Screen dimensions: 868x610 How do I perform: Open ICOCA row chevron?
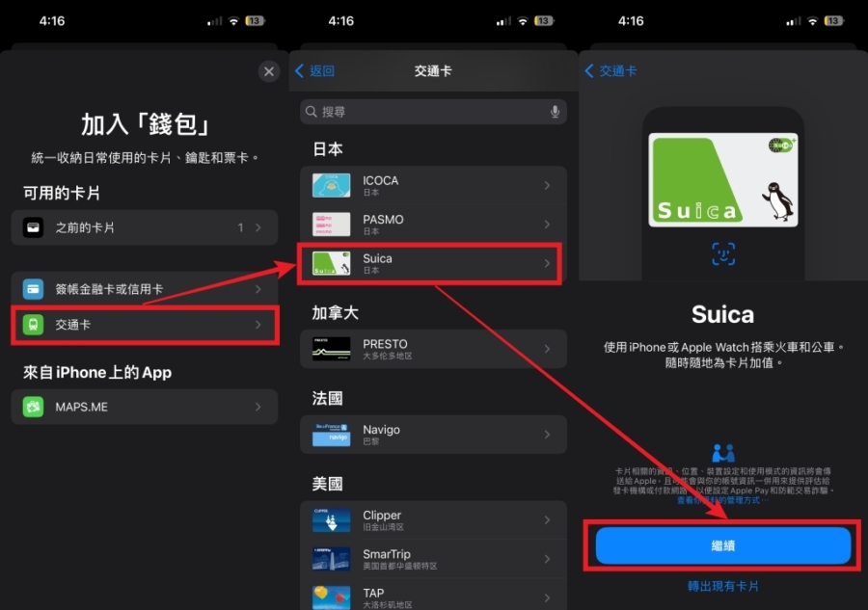(x=547, y=185)
